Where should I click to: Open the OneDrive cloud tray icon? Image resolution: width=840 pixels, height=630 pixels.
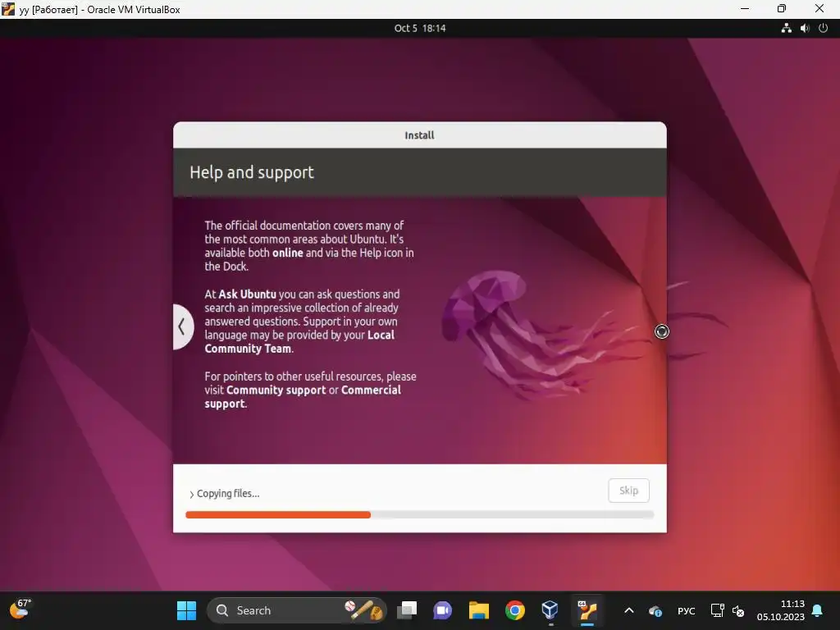[x=655, y=610]
